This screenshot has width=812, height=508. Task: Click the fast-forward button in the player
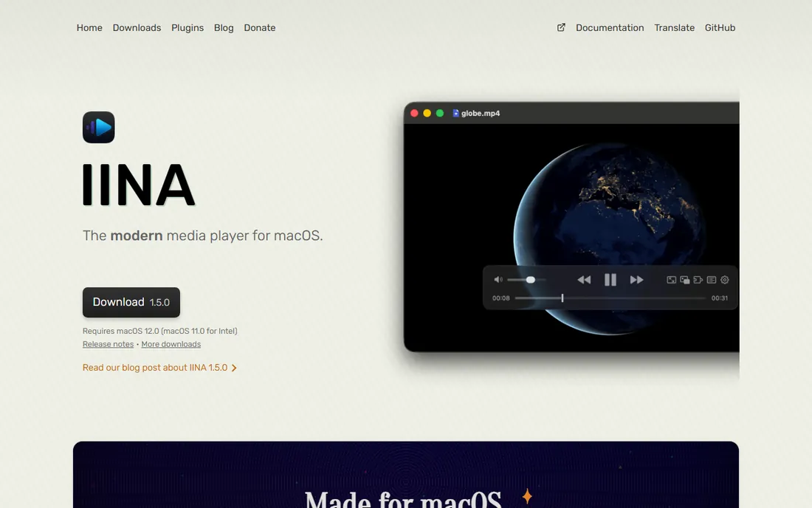click(636, 280)
